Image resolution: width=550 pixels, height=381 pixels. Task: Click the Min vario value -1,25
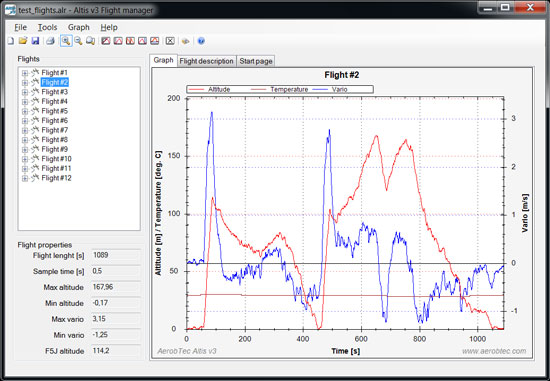116,335
